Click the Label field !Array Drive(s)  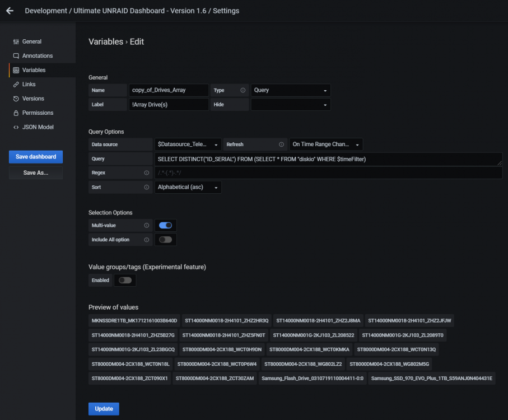tap(169, 105)
